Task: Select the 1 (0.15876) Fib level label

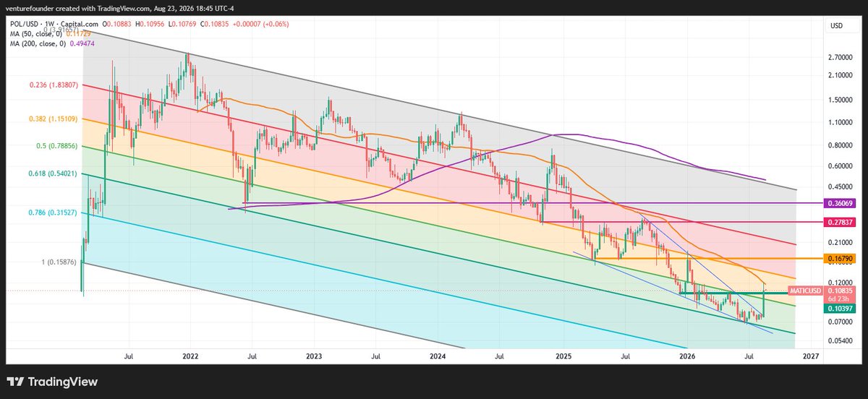Action: [x=58, y=262]
